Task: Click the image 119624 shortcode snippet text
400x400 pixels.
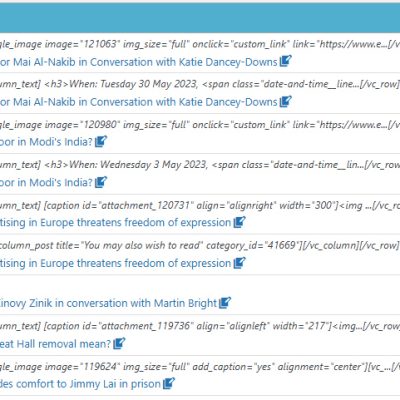Action: pyautogui.click(x=200, y=367)
